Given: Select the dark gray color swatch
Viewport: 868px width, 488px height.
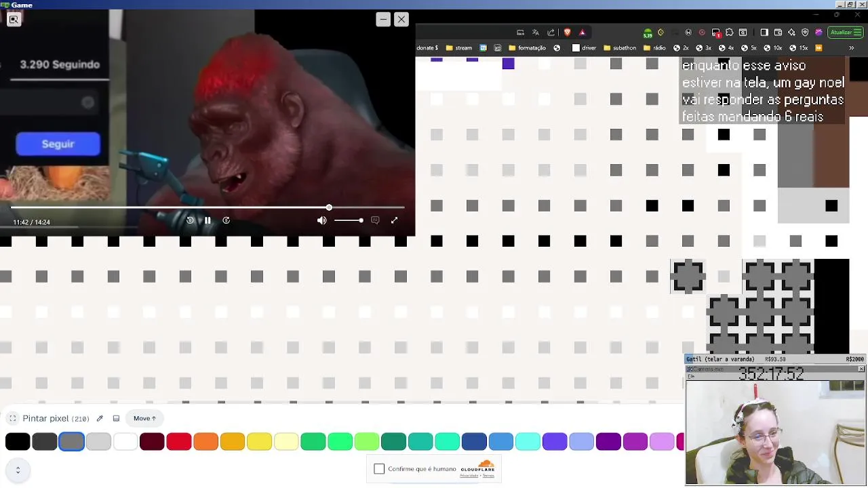Looking at the screenshot, I should pyautogui.click(x=45, y=442).
